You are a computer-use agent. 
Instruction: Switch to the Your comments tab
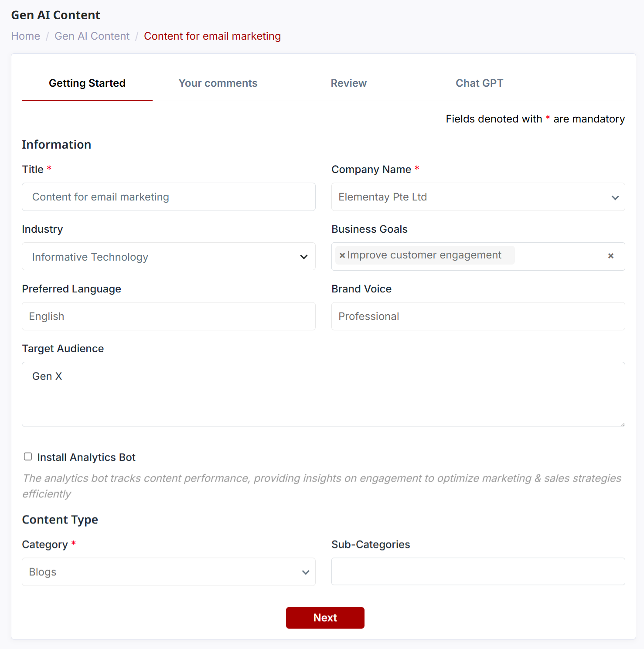[218, 83]
